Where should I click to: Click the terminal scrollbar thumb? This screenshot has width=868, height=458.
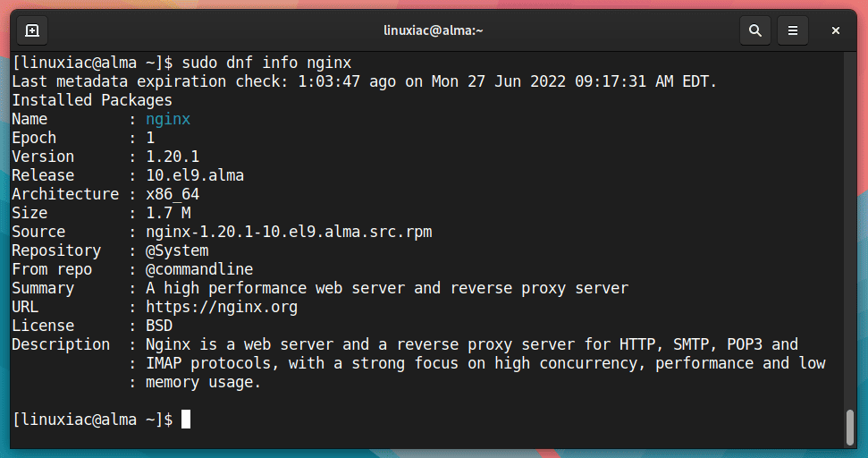click(850, 427)
